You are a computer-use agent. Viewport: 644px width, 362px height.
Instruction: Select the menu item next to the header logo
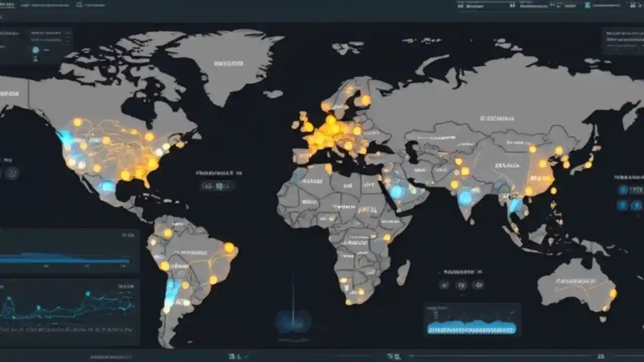click(x=79, y=4)
